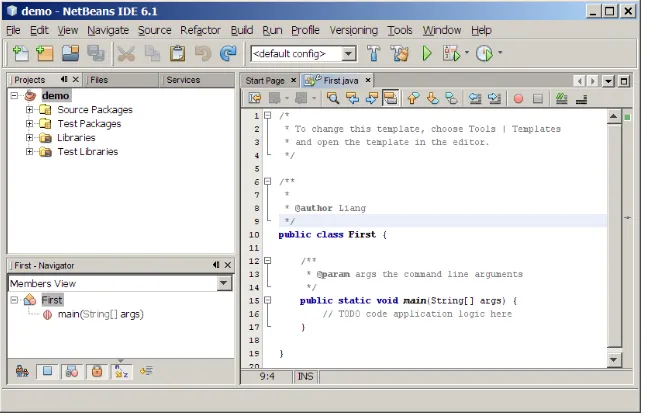Open the File menu

click(13, 30)
